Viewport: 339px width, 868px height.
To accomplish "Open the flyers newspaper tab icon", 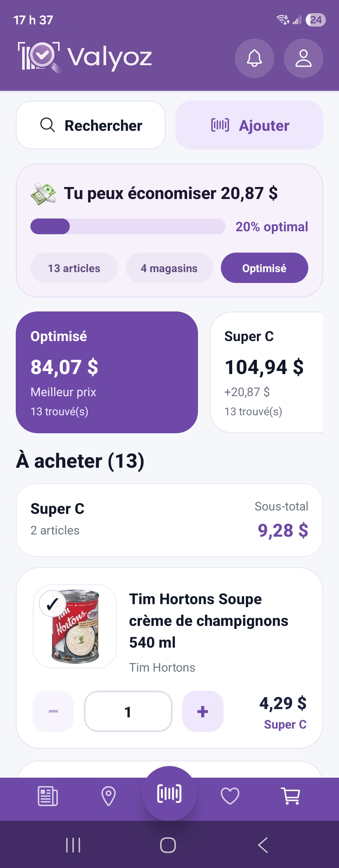I will click(48, 796).
